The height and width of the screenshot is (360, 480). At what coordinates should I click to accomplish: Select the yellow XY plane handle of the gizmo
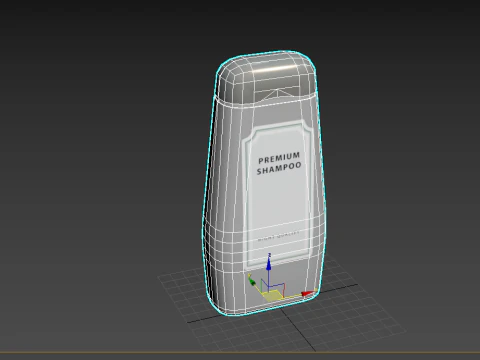click(x=272, y=296)
